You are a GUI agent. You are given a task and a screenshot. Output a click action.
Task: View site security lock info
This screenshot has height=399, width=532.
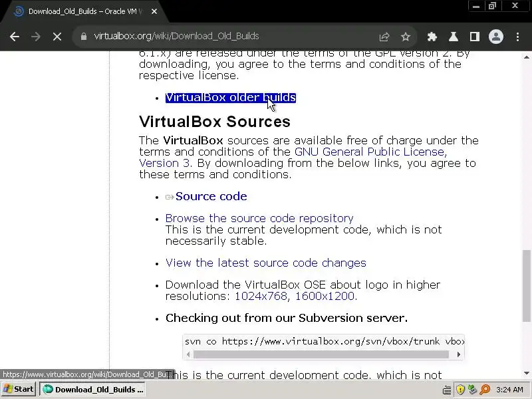point(84,37)
